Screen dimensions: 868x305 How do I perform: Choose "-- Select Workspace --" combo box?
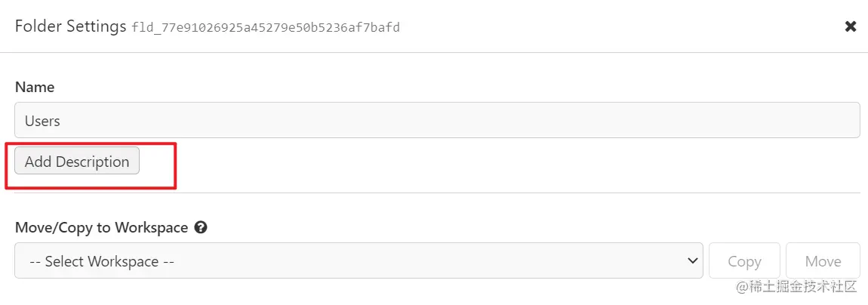point(359,260)
